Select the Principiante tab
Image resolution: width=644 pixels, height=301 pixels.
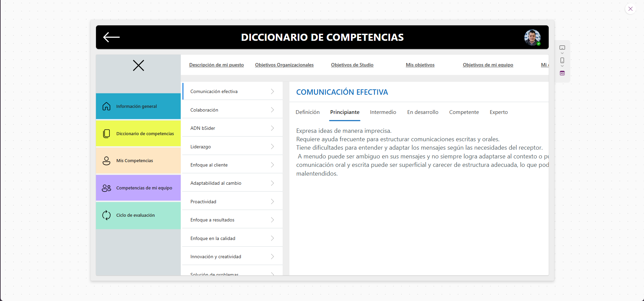345,112
